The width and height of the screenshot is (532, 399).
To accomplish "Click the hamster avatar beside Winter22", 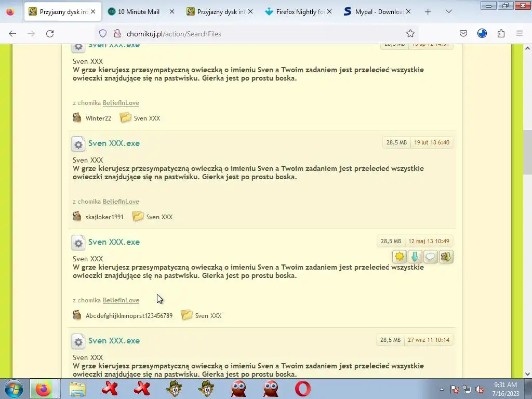I will pyautogui.click(x=77, y=117).
